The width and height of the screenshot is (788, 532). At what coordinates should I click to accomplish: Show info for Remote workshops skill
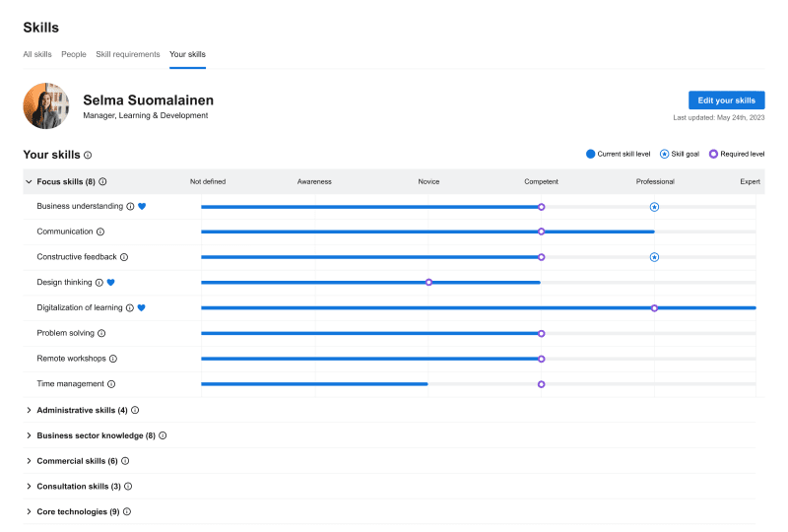coord(113,359)
